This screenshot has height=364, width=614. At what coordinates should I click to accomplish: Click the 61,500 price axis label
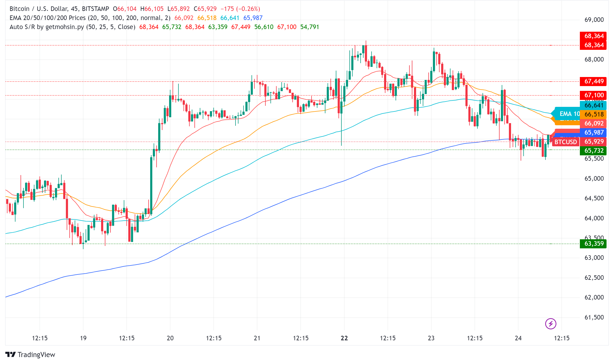pyautogui.click(x=594, y=317)
